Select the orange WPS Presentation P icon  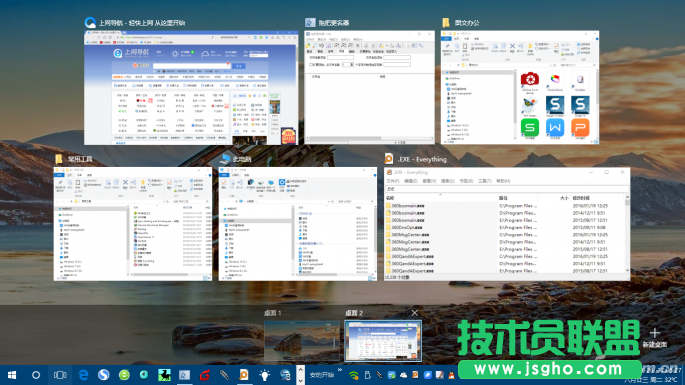click(580, 128)
